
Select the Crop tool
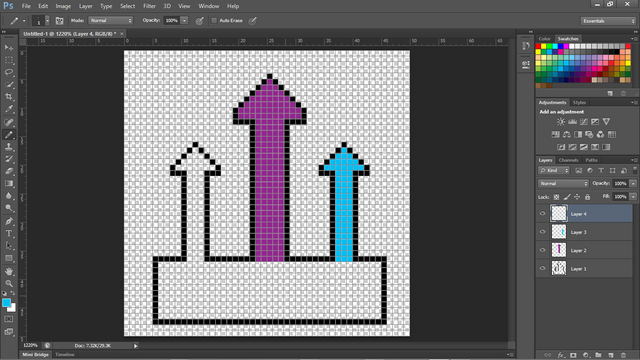coord(9,97)
